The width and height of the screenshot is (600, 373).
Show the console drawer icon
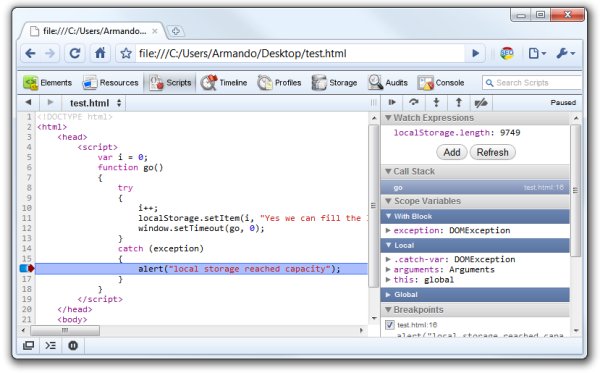[51, 345]
